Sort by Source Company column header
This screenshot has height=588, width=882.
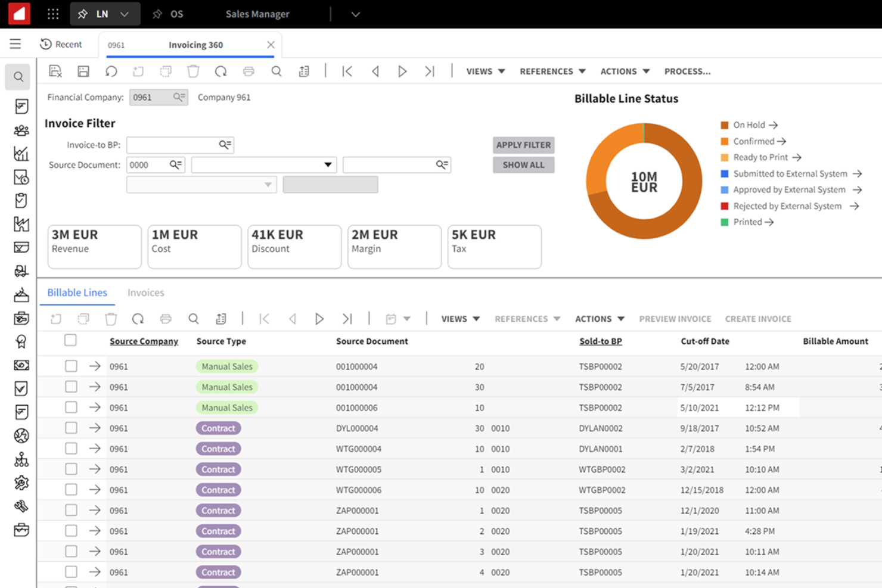[x=144, y=341]
